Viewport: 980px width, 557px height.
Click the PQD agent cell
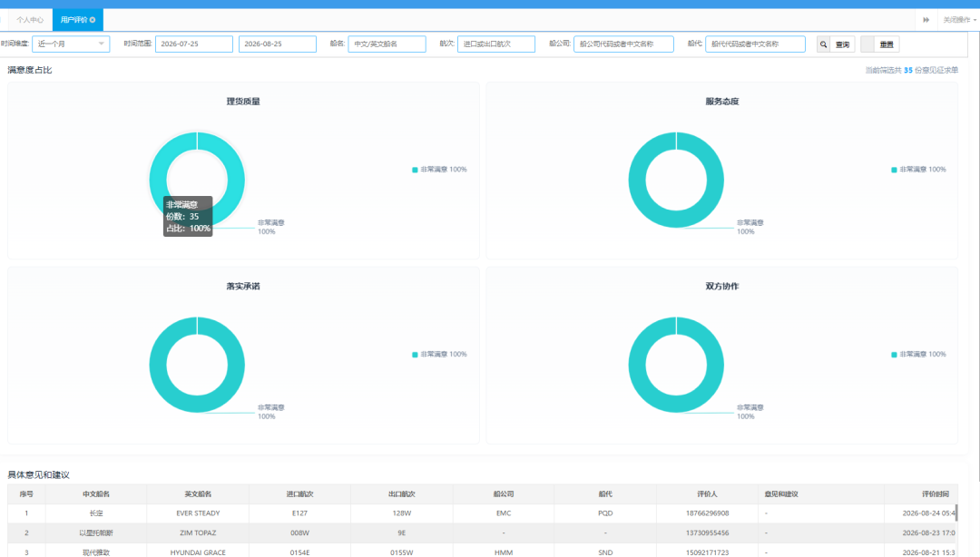pyautogui.click(x=605, y=513)
